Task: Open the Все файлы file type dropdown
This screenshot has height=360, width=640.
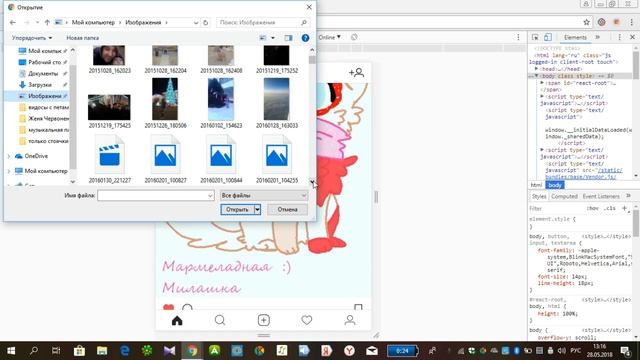Action: point(264,196)
